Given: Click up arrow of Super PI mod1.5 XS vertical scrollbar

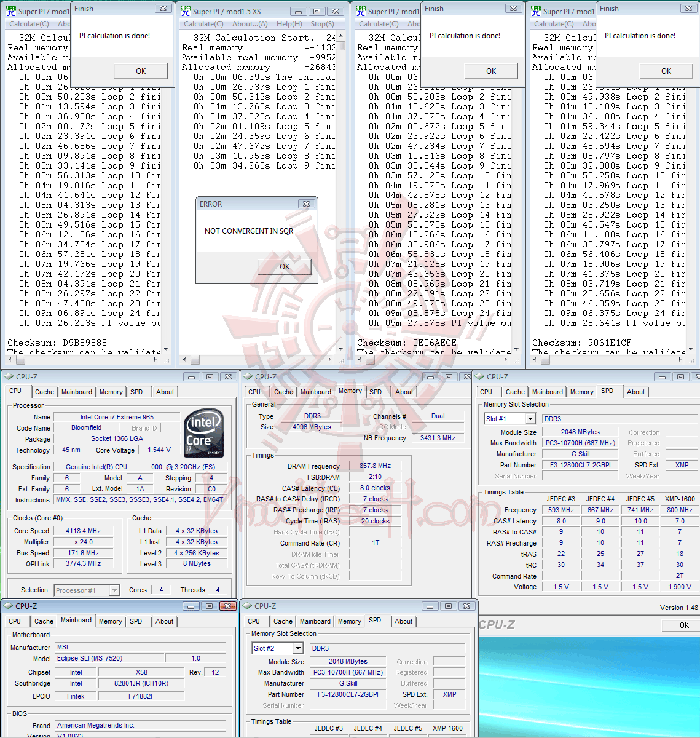Looking at the screenshot, I should coord(340,36).
